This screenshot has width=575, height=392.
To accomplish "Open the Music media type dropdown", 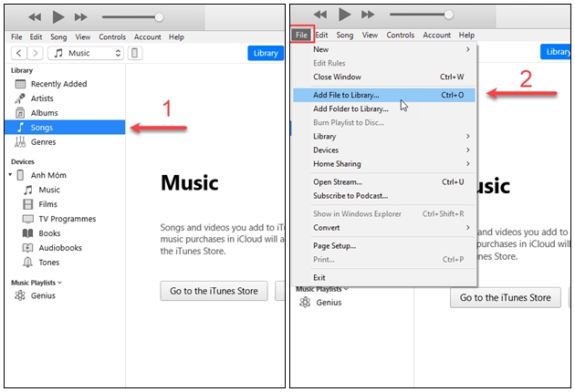I will [86, 53].
